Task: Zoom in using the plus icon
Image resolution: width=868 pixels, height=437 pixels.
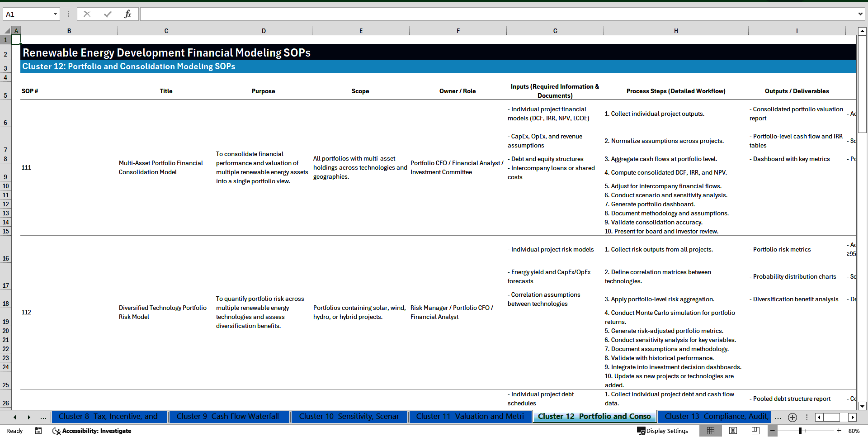Action: (x=840, y=431)
